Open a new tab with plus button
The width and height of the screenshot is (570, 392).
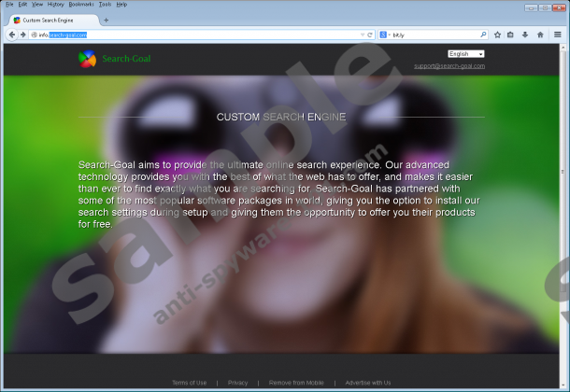(x=106, y=20)
